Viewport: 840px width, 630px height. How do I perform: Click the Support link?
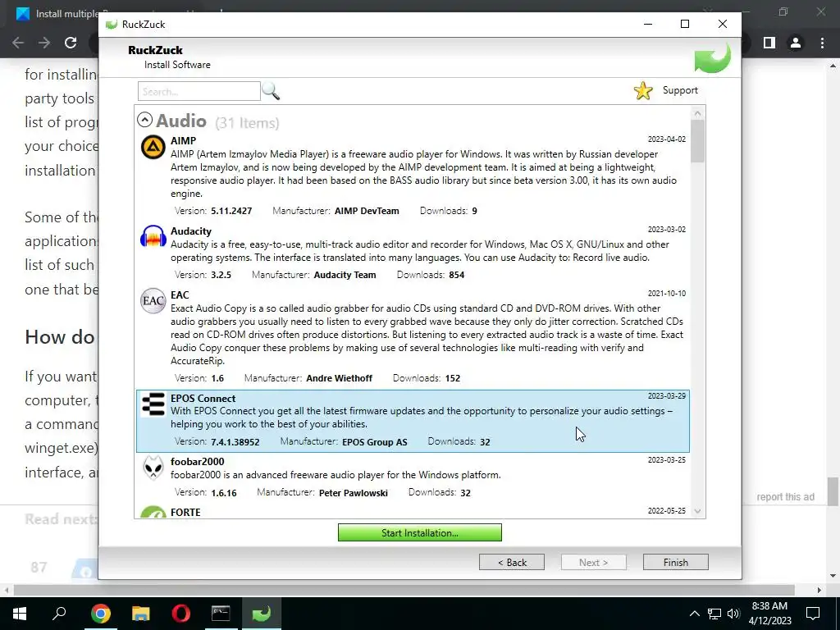[680, 90]
